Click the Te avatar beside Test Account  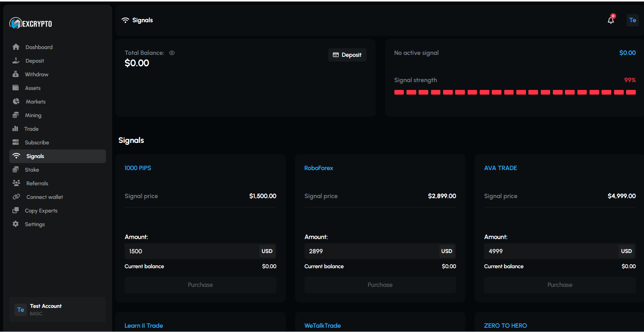(x=21, y=310)
